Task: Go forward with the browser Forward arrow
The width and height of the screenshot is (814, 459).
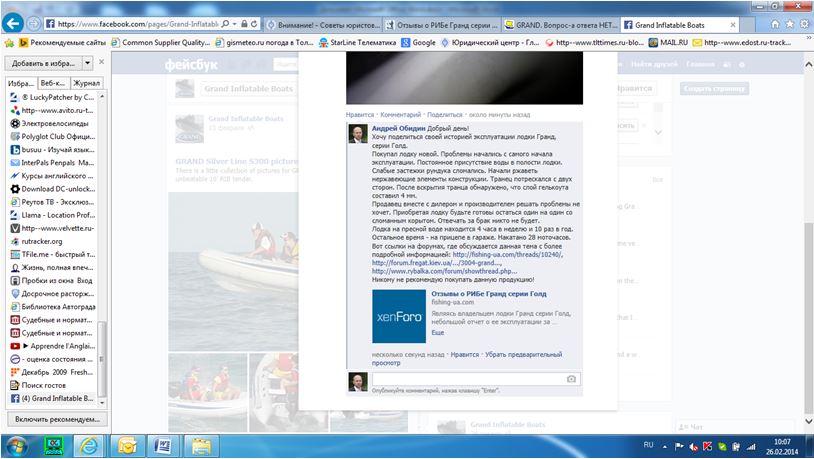Action: [x=33, y=24]
